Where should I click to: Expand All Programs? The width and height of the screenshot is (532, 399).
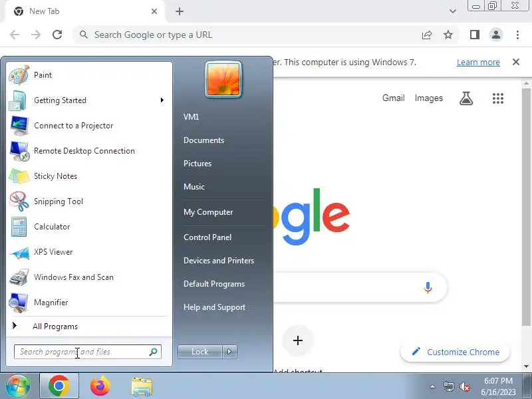[x=89, y=327]
